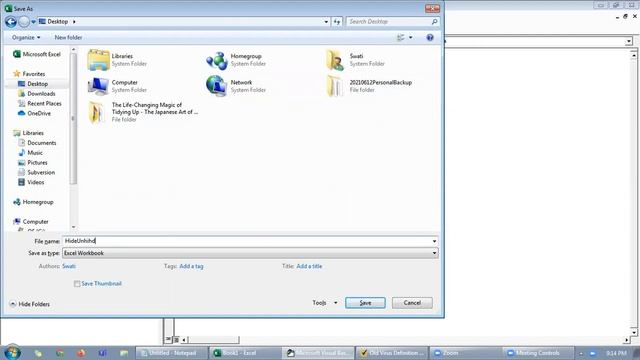
Task: Select the Network system folder icon
Action: 217,86
